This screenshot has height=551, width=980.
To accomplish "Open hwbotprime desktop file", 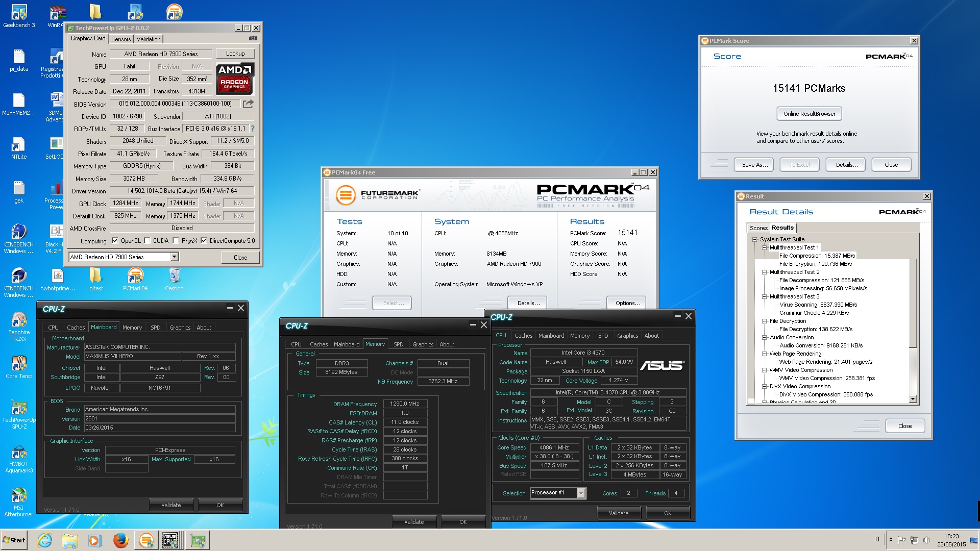I will (x=58, y=280).
